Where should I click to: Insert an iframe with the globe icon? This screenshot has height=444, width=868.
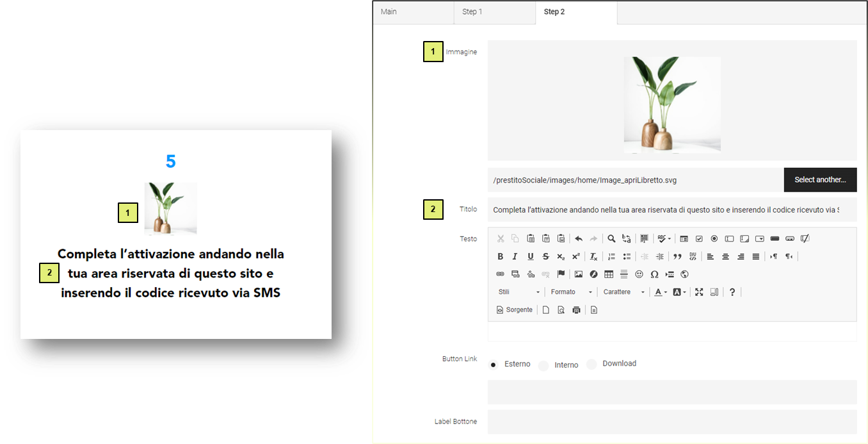pyautogui.click(x=684, y=274)
